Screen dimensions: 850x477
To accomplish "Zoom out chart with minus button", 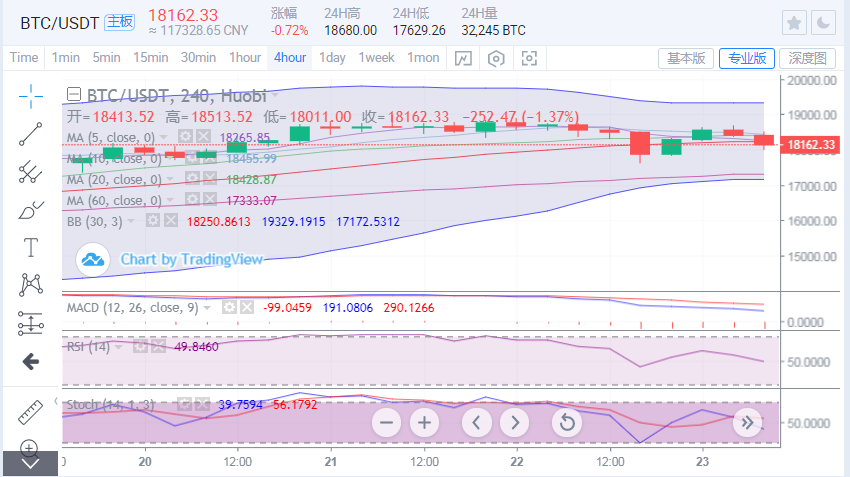I will pyautogui.click(x=387, y=422).
